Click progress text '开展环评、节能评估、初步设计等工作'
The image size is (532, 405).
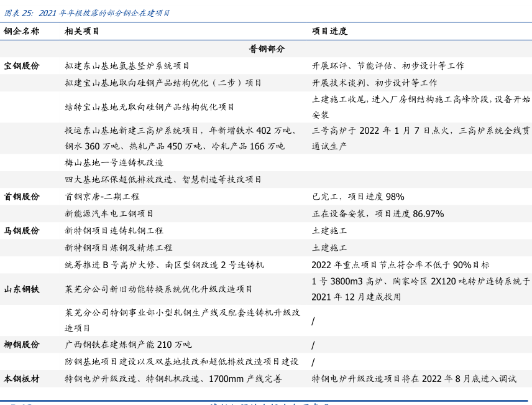tap(388, 66)
